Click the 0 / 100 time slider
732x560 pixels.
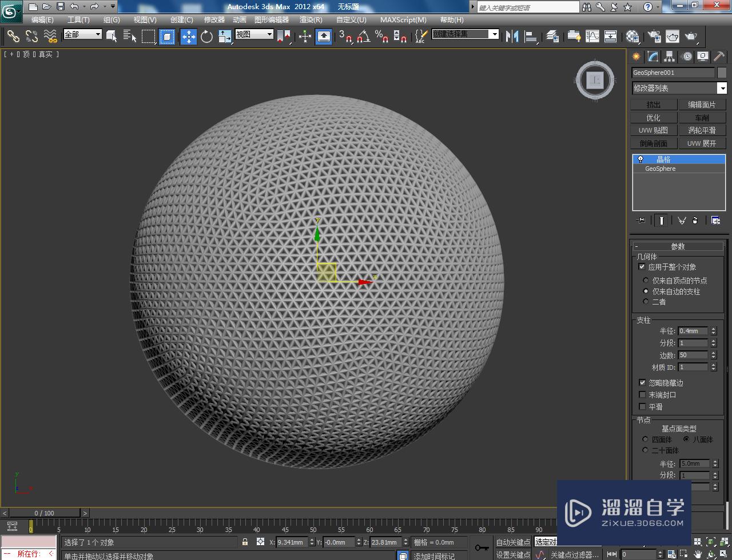coord(45,513)
